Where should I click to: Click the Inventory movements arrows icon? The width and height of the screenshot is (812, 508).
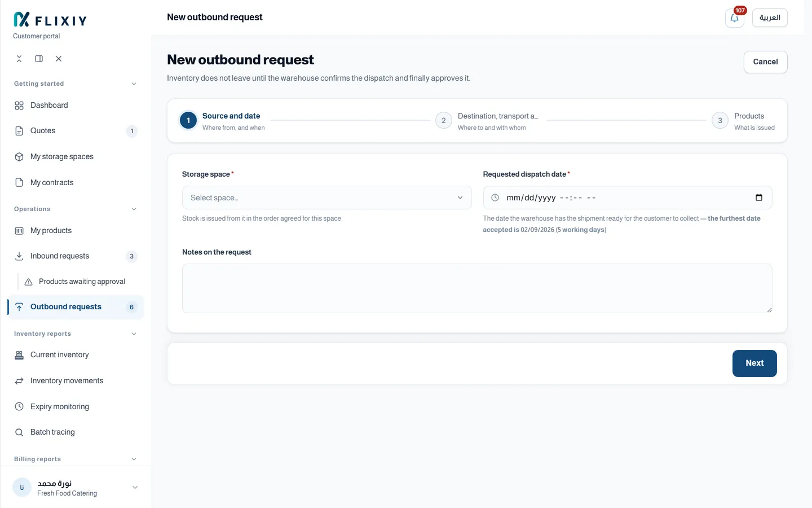pos(19,381)
